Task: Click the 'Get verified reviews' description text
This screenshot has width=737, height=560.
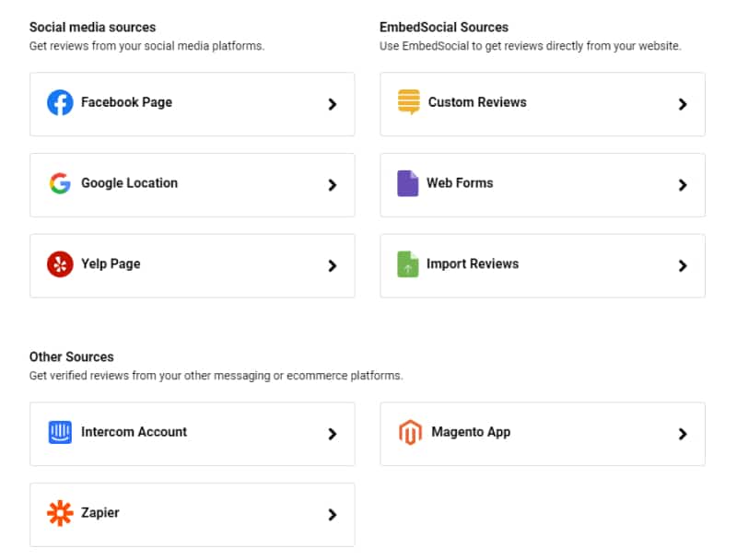Action: (216, 376)
